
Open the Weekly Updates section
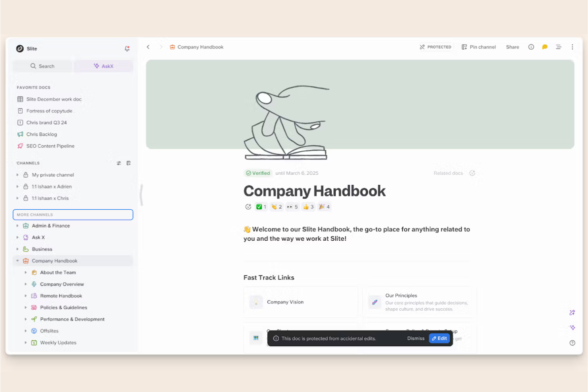58,342
